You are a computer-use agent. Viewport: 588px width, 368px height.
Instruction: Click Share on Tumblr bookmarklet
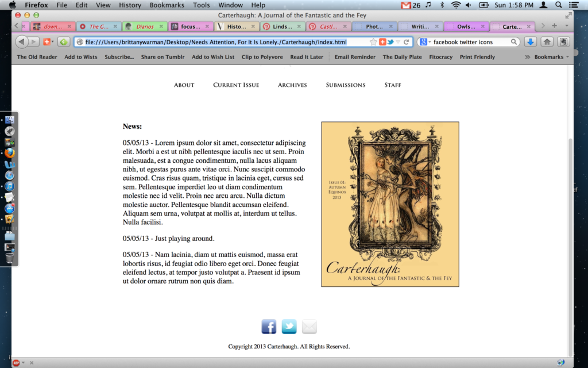tap(163, 57)
